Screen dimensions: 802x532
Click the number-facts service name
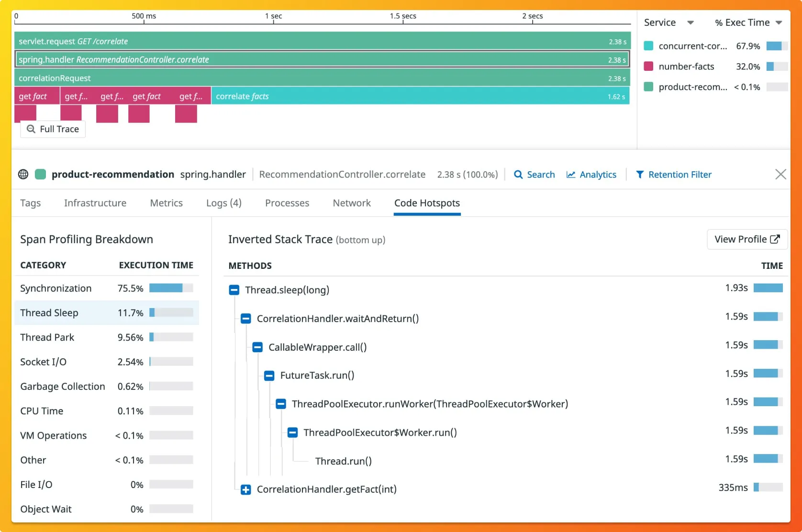(686, 66)
